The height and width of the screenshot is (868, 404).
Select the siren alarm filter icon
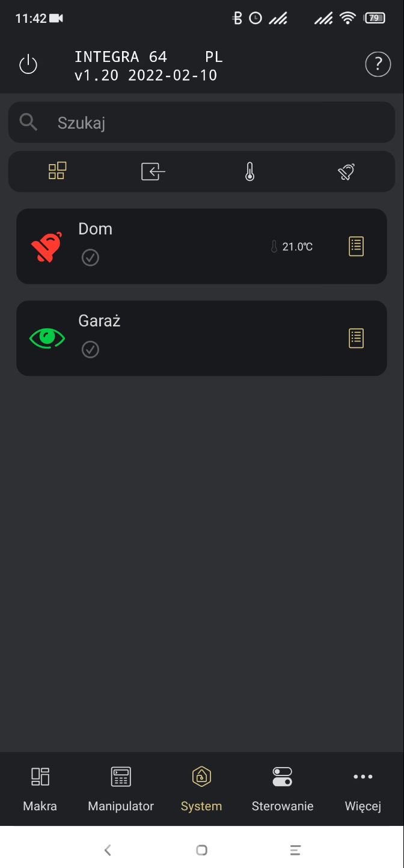tap(346, 172)
